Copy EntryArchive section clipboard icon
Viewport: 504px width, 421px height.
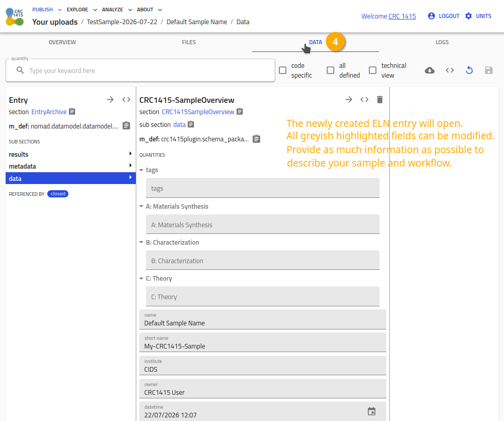tap(73, 112)
